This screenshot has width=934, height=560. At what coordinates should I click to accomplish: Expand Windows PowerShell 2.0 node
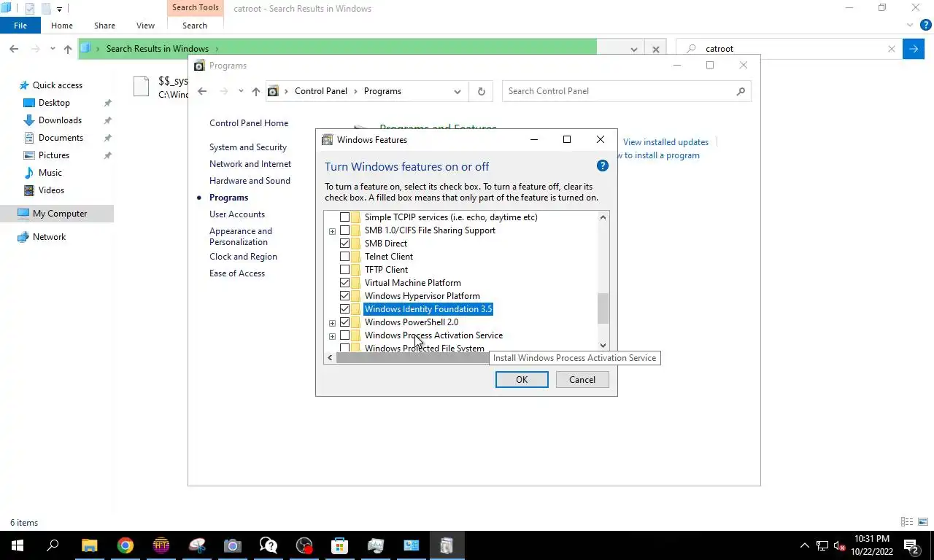pyautogui.click(x=332, y=323)
